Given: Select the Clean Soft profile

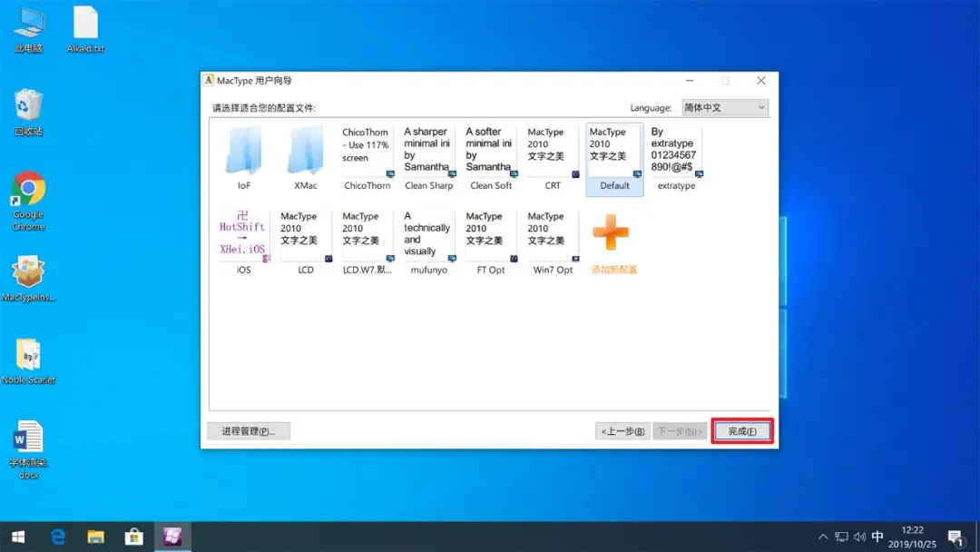Looking at the screenshot, I should 489,154.
